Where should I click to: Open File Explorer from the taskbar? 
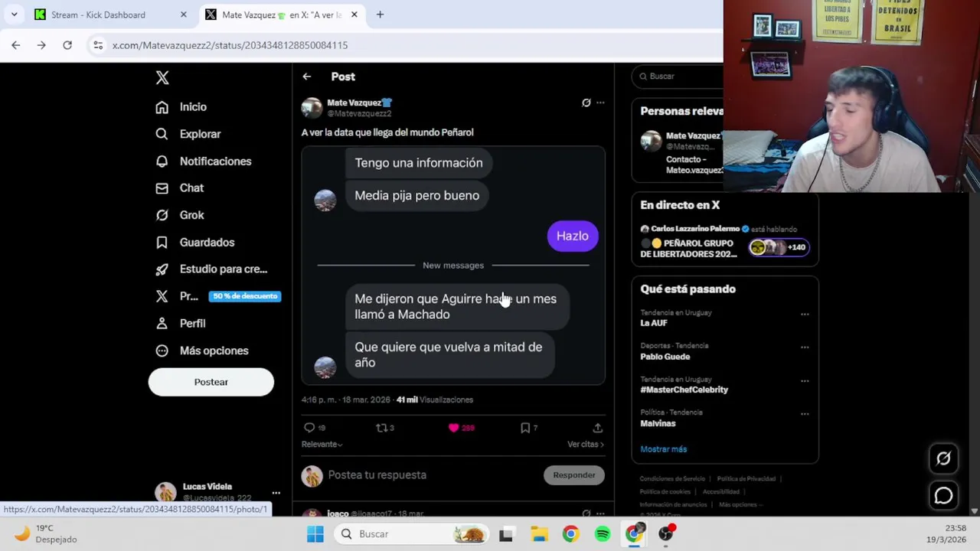tap(539, 534)
